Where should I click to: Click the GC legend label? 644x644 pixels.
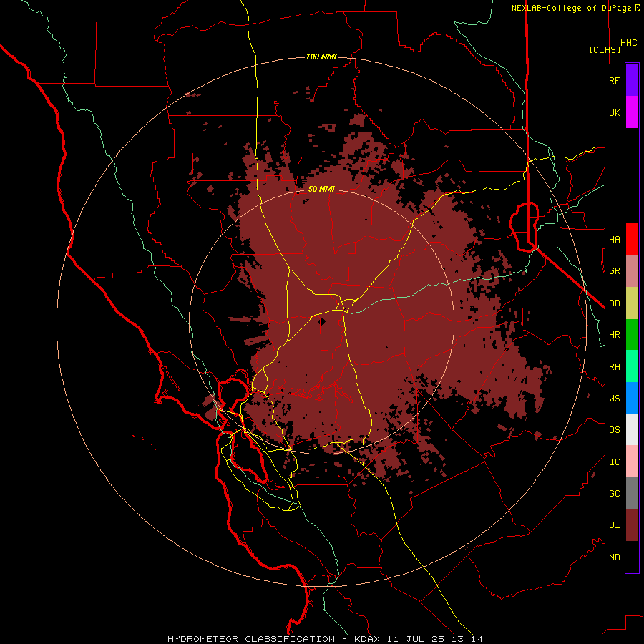(x=614, y=493)
